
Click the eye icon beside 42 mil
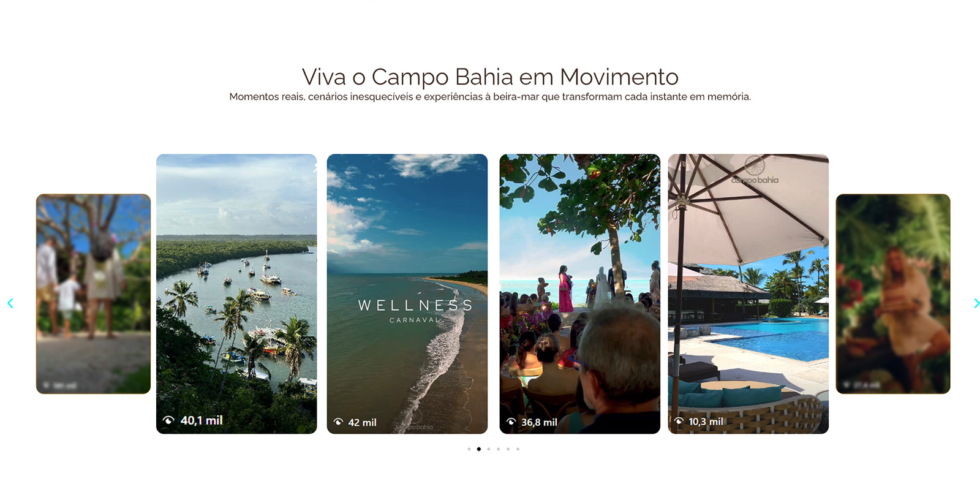pos(338,422)
